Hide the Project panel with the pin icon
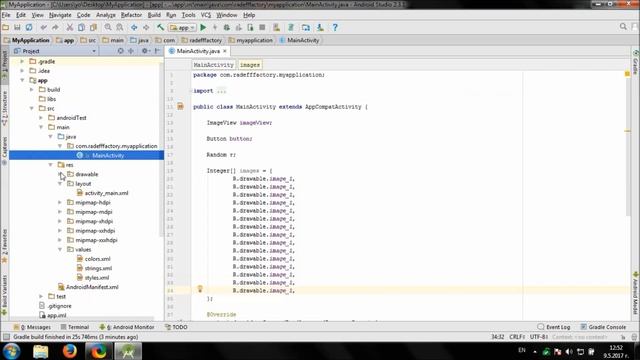This screenshot has height=360, width=640. coord(157,51)
